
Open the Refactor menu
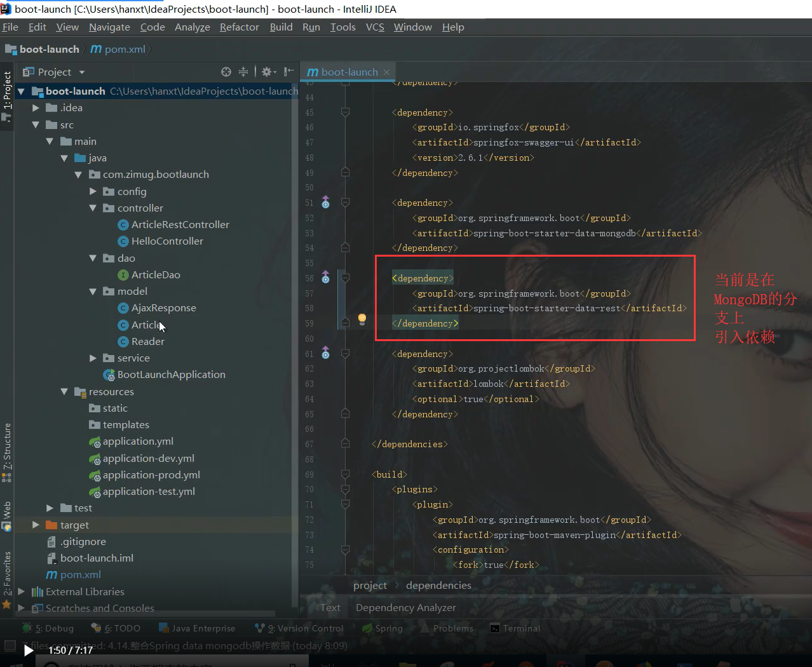[x=239, y=27]
